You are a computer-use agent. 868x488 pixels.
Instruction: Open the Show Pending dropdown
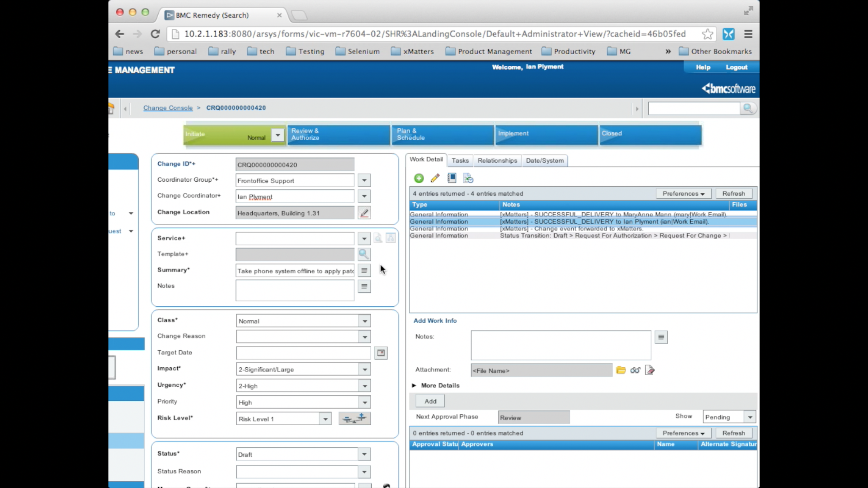(x=749, y=416)
